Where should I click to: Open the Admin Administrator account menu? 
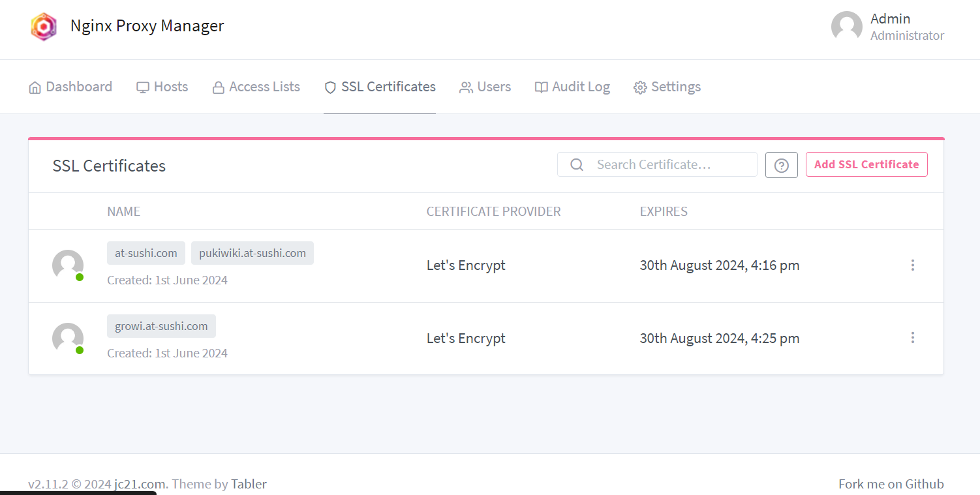(x=887, y=27)
